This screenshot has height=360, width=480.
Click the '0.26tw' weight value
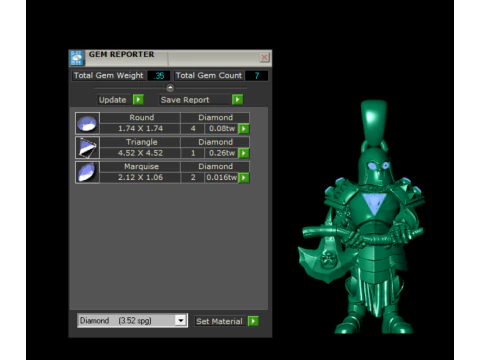point(222,153)
